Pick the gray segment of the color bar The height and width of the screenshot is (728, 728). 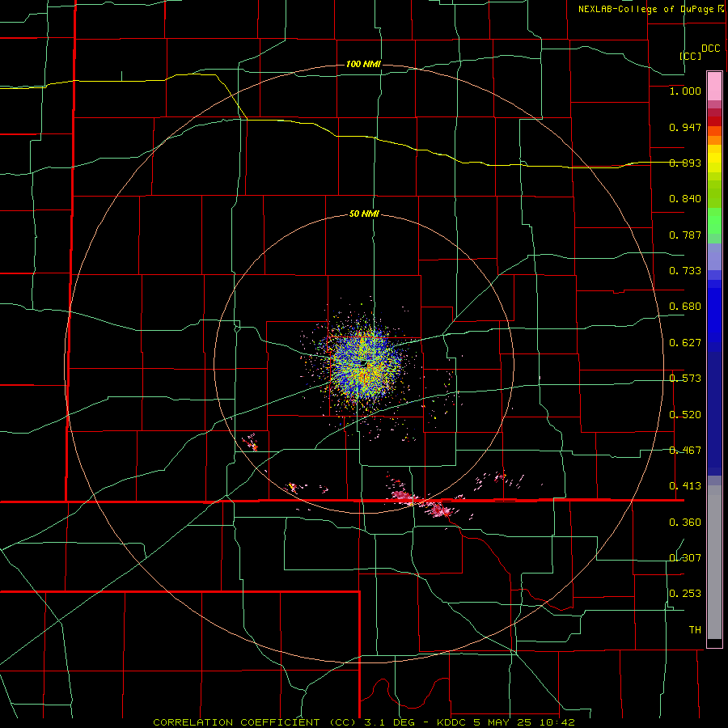(714, 562)
